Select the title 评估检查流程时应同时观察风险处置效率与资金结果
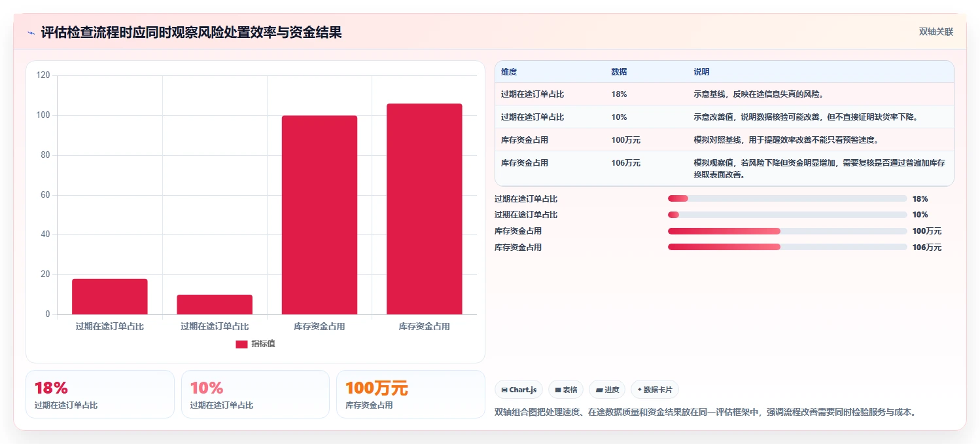The width and height of the screenshot is (980, 444). [x=191, y=33]
